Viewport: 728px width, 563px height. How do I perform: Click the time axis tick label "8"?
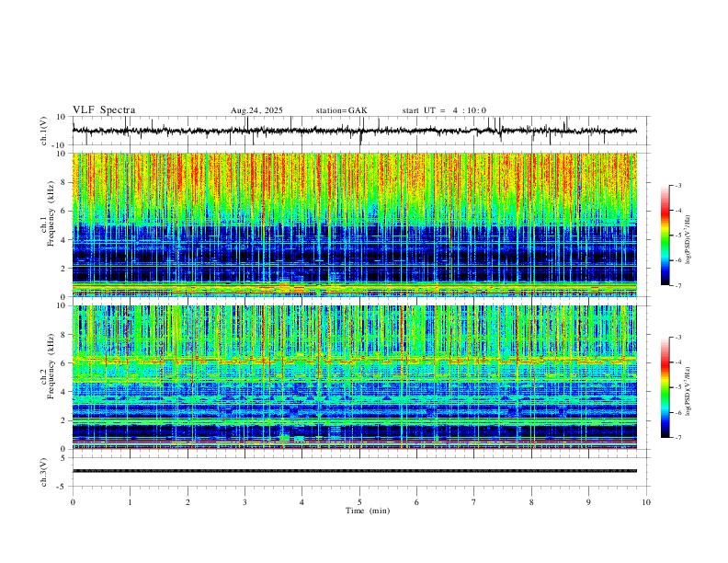[531, 502]
